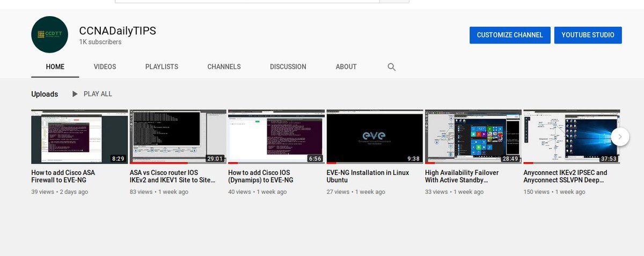Click inside the top search field

coord(247,2)
